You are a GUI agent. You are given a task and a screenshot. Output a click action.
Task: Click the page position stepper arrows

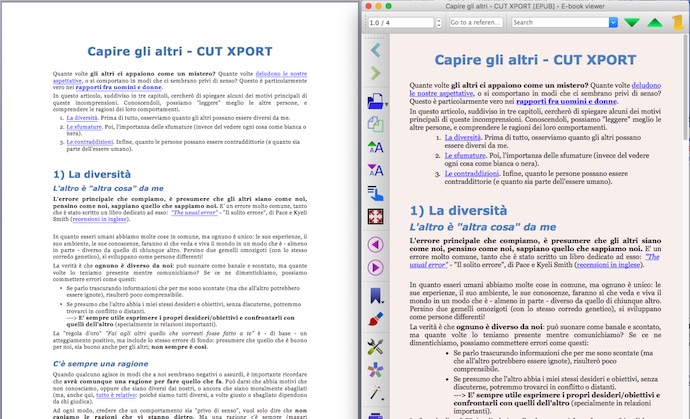[438, 22]
